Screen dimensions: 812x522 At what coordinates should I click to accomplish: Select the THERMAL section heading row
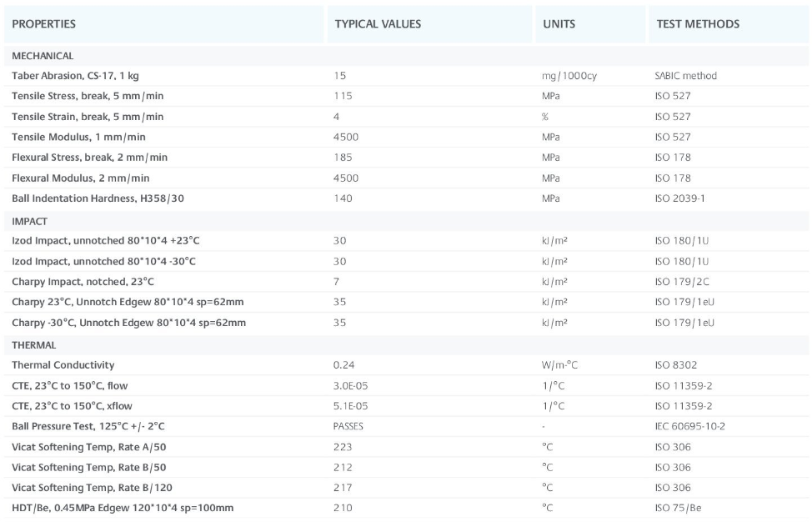coord(34,344)
